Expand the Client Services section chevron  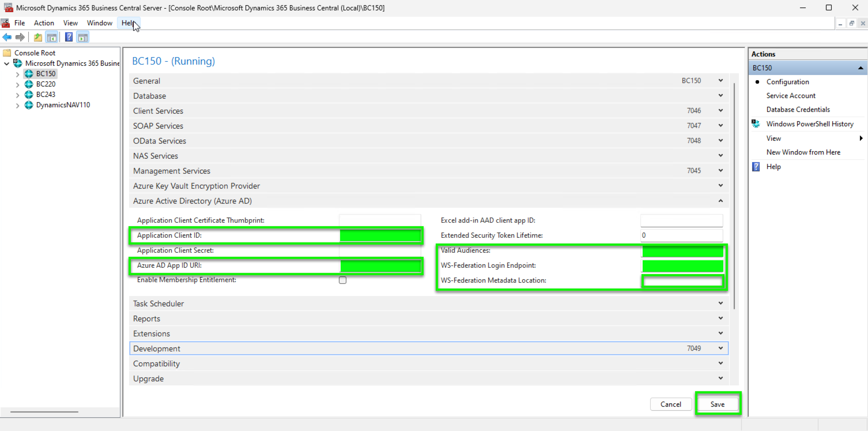pos(720,110)
